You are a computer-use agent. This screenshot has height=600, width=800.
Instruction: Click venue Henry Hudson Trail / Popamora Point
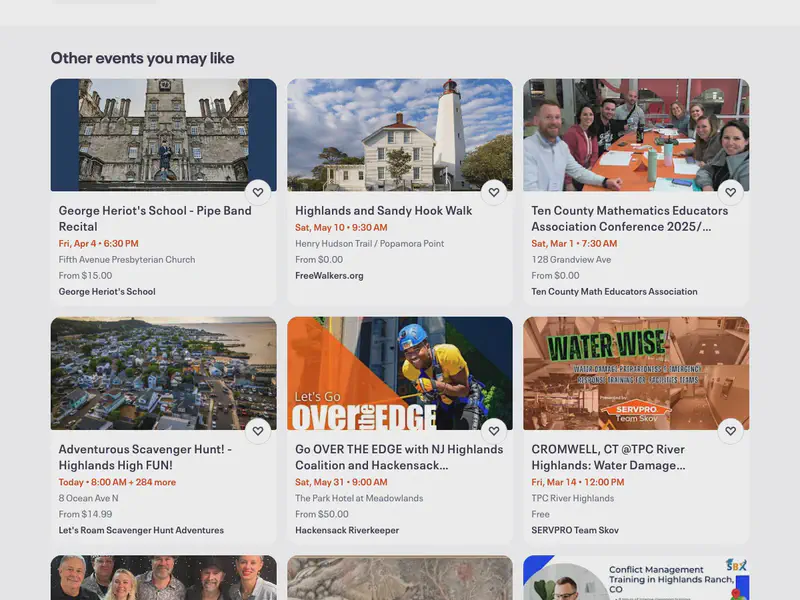pyautogui.click(x=369, y=243)
